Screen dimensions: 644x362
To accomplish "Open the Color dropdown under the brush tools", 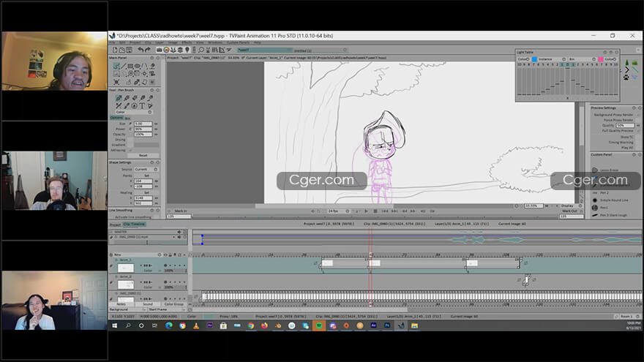I will [134, 112].
